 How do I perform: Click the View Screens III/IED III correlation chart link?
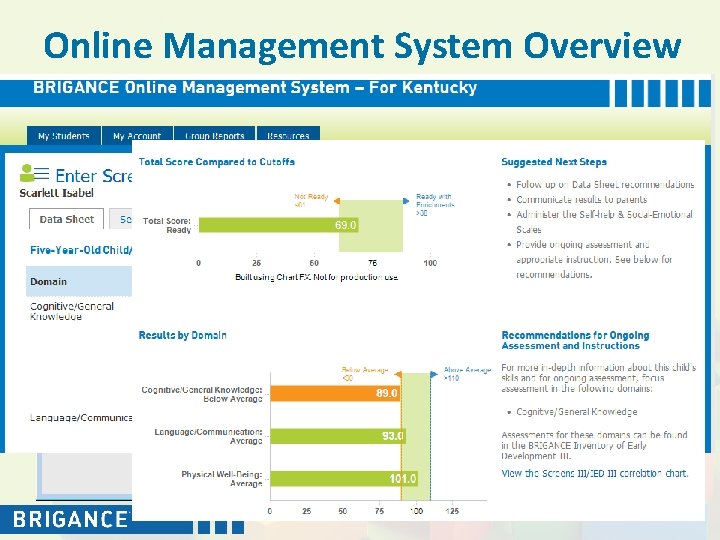pyautogui.click(x=595, y=473)
